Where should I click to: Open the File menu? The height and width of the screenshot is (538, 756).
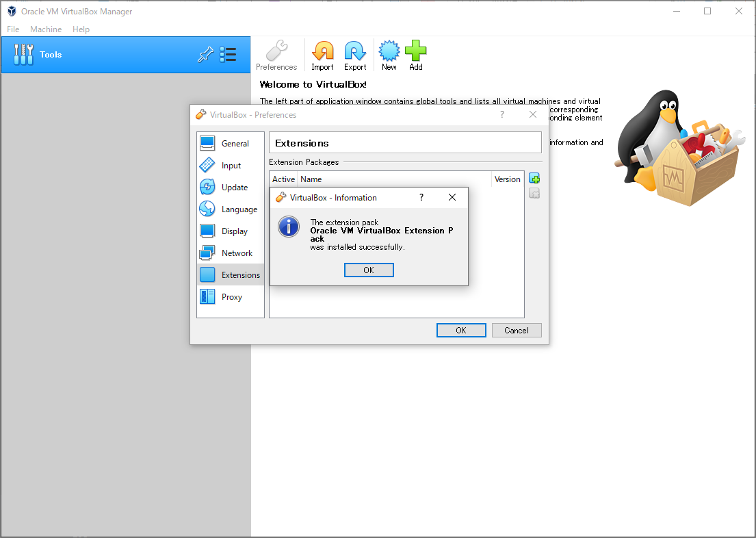coord(13,29)
